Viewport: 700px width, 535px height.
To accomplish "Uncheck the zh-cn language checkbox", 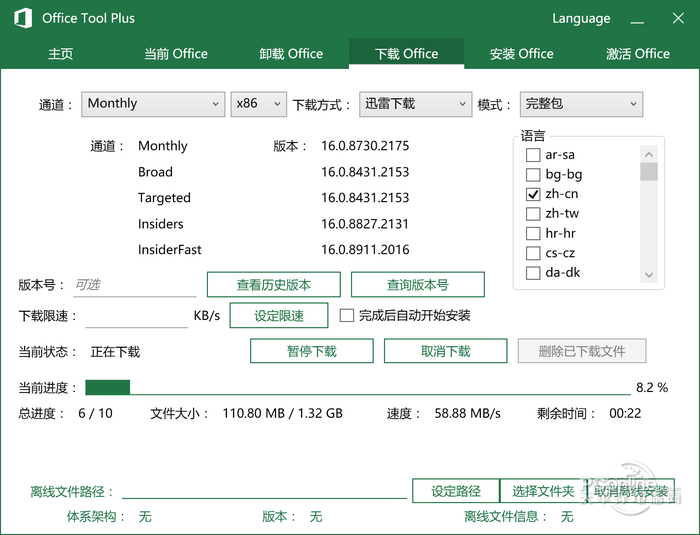I will pos(533,194).
